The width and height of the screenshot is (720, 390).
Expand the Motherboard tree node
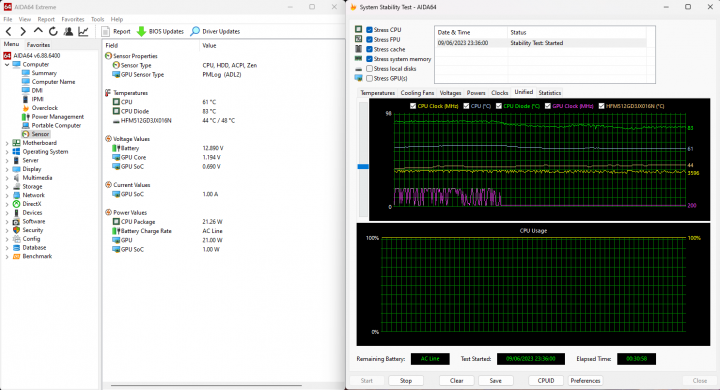(x=7, y=143)
